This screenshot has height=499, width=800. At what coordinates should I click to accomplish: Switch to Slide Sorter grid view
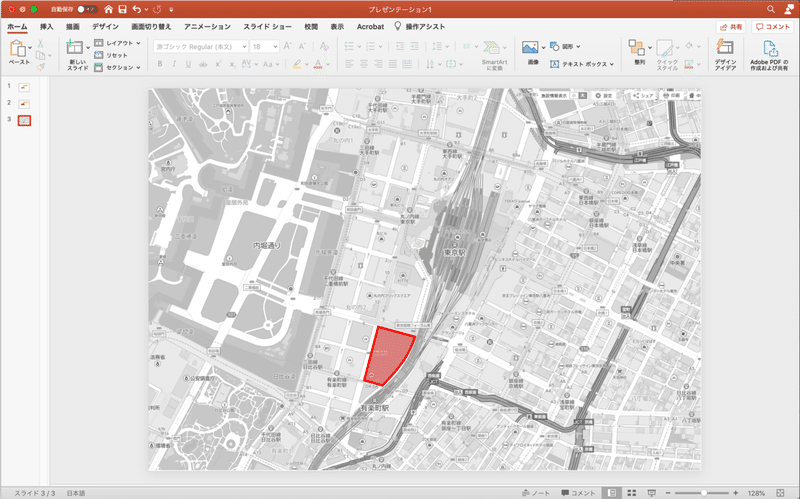pyautogui.click(x=632, y=493)
